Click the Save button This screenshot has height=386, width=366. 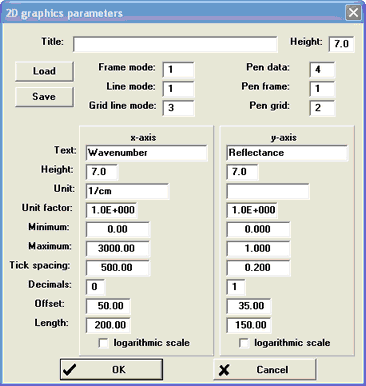tap(44, 97)
